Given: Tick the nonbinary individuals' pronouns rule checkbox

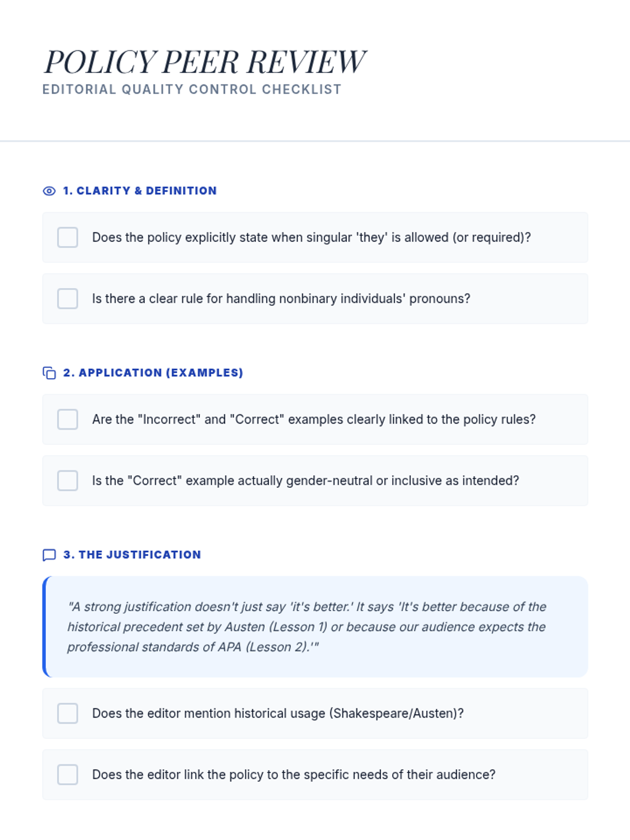Looking at the screenshot, I should 68,299.
